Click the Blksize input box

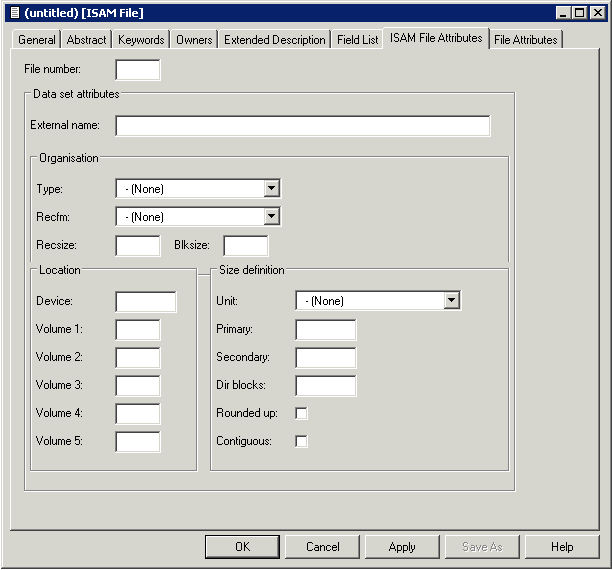246,246
